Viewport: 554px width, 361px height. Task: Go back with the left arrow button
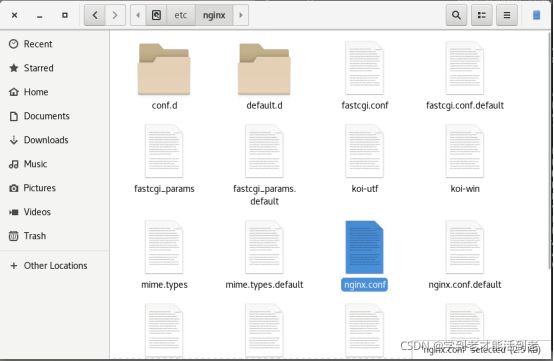pyautogui.click(x=95, y=15)
